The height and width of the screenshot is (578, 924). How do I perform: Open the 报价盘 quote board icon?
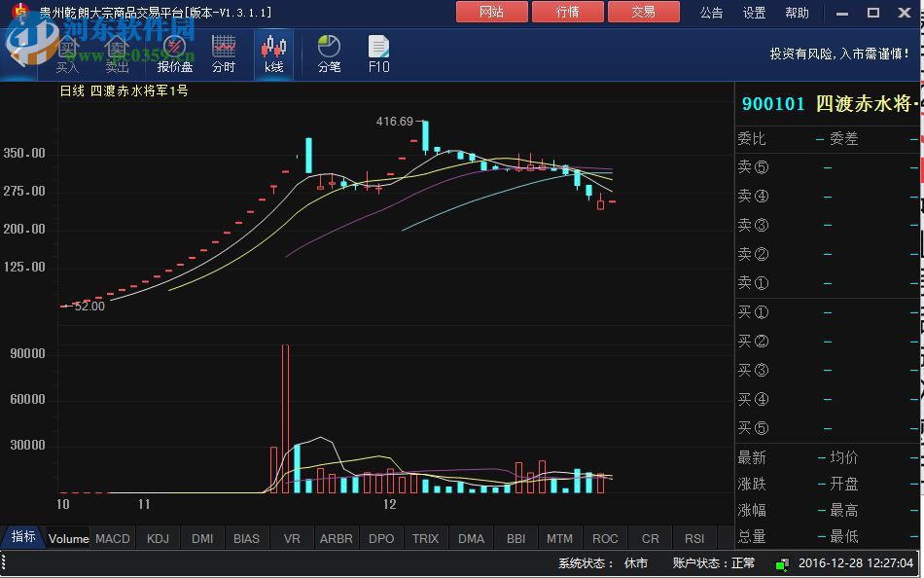pyautogui.click(x=175, y=54)
